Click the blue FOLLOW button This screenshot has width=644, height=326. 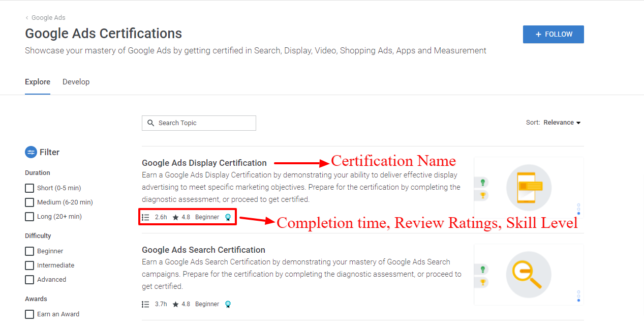click(x=553, y=35)
